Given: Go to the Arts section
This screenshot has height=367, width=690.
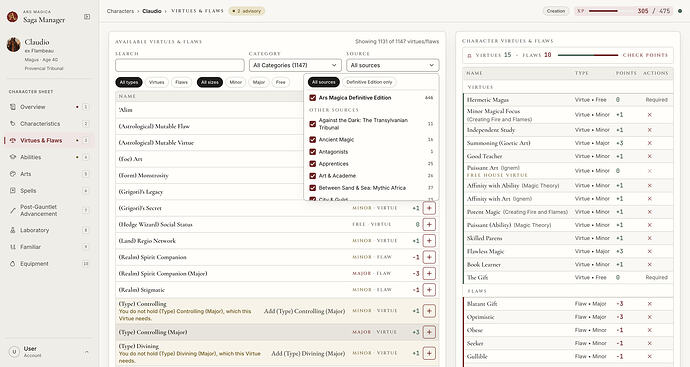Looking at the screenshot, I should [48, 174].
